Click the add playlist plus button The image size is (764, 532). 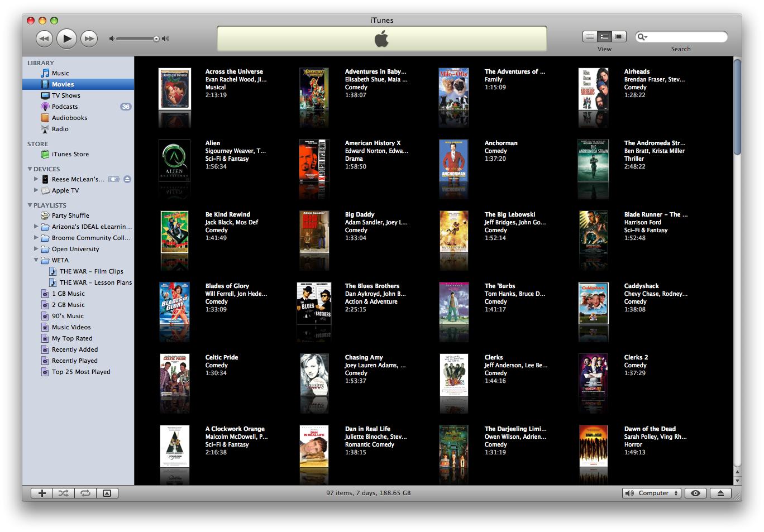click(42, 493)
